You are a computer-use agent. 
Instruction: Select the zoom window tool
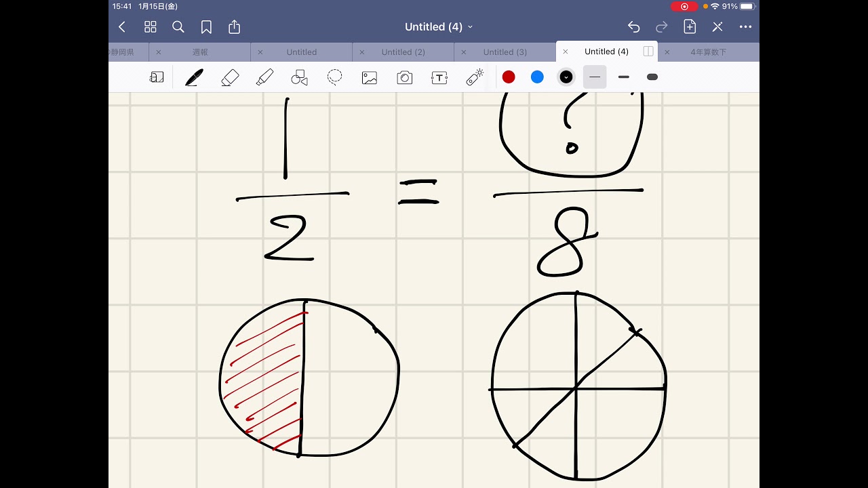pos(157,77)
